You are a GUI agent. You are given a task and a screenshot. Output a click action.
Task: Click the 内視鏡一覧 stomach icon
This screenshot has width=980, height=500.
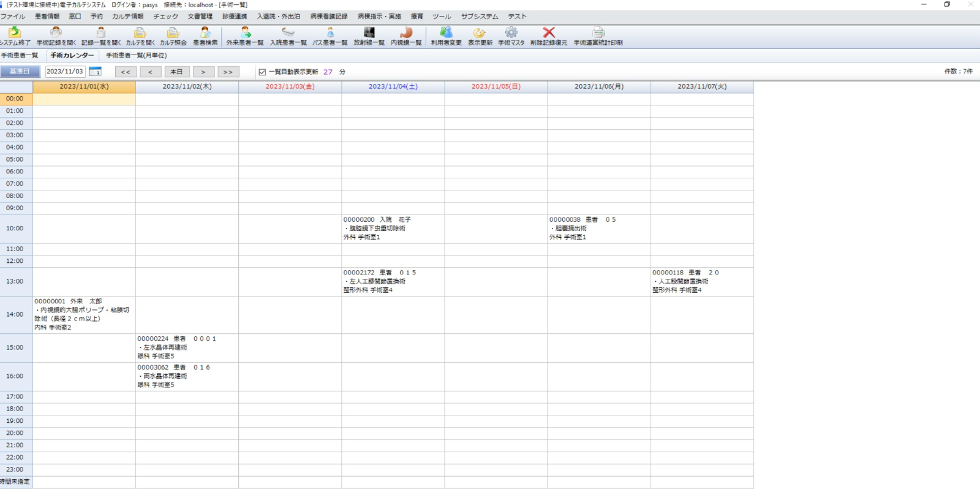pyautogui.click(x=406, y=33)
